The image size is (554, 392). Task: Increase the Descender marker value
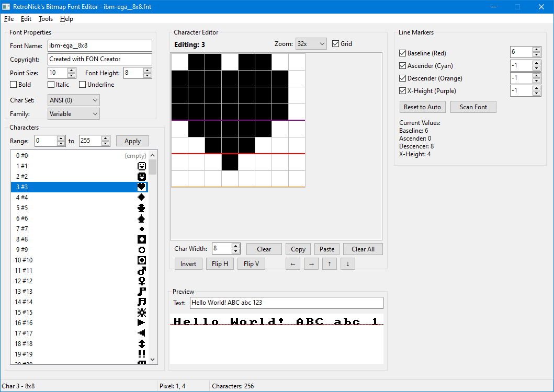coord(536,76)
